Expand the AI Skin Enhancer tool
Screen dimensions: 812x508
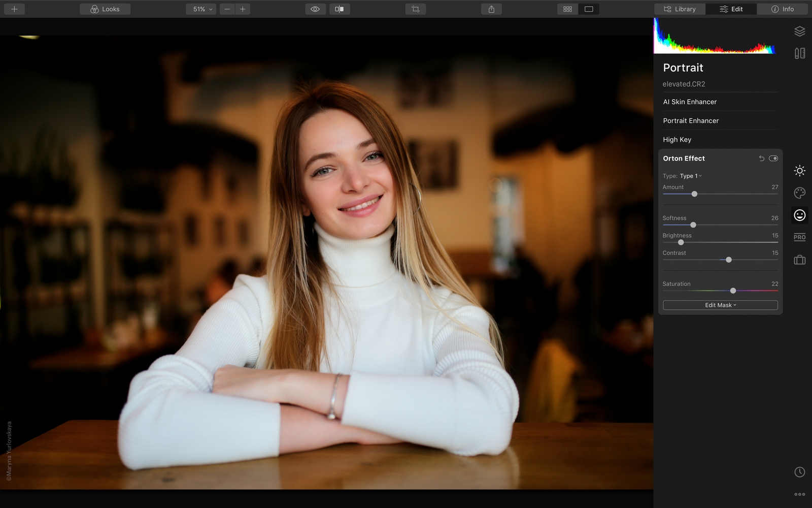[x=690, y=102]
